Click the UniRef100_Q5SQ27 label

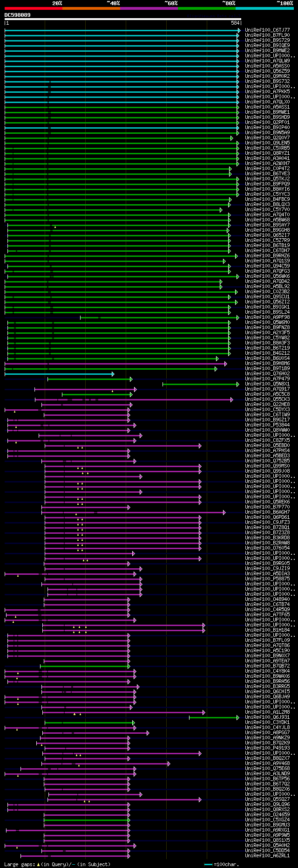tap(267, 799)
